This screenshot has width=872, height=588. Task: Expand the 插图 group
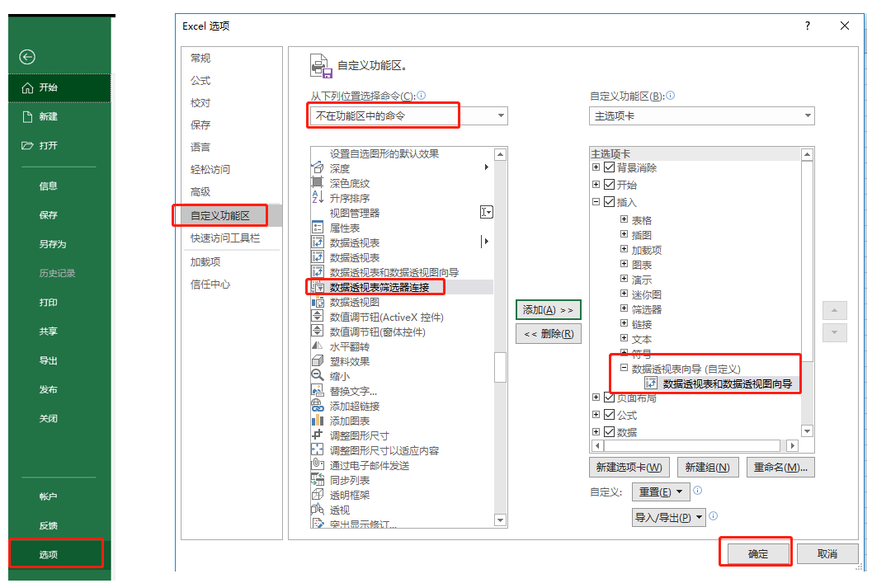click(x=624, y=234)
